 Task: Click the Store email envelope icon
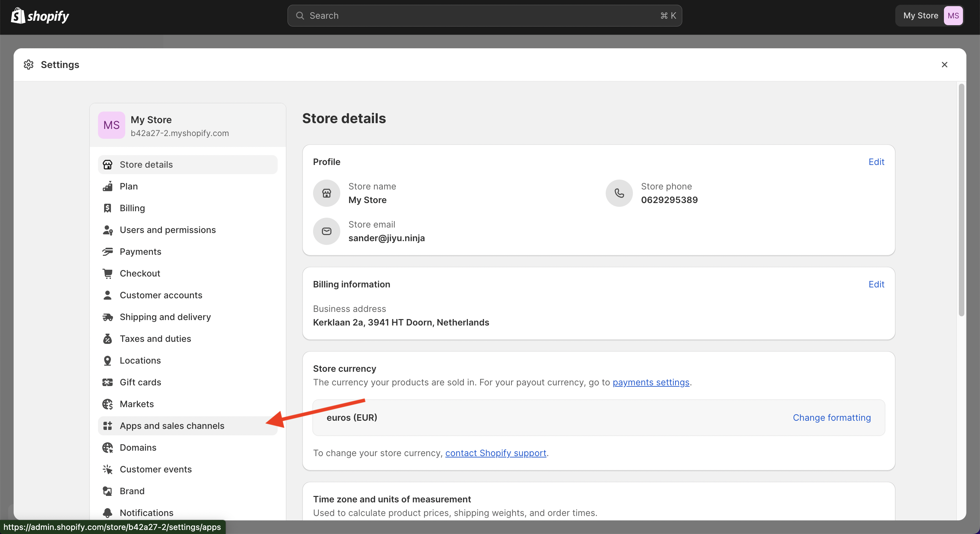click(326, 231)
